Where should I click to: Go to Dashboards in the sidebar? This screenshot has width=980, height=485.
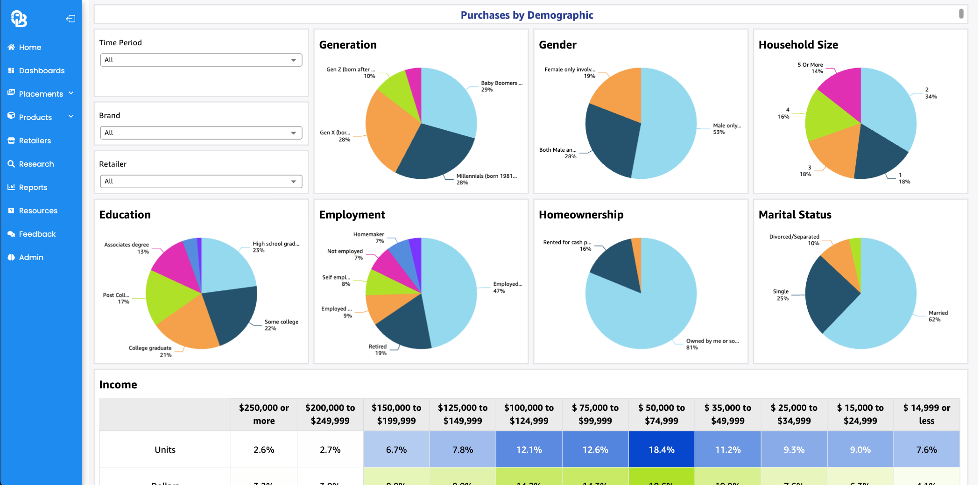[41, 70]
